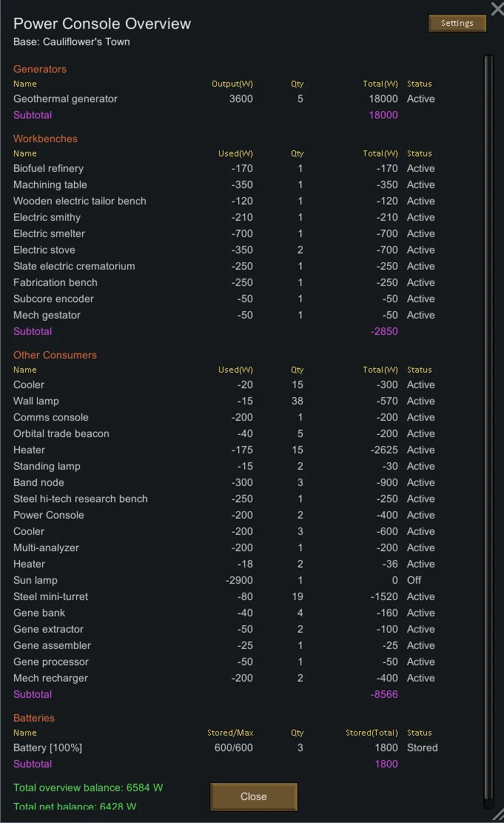The image size is (504, 823).
Task: Click the Workbenches section heading
Action: (x=45, y=139)
